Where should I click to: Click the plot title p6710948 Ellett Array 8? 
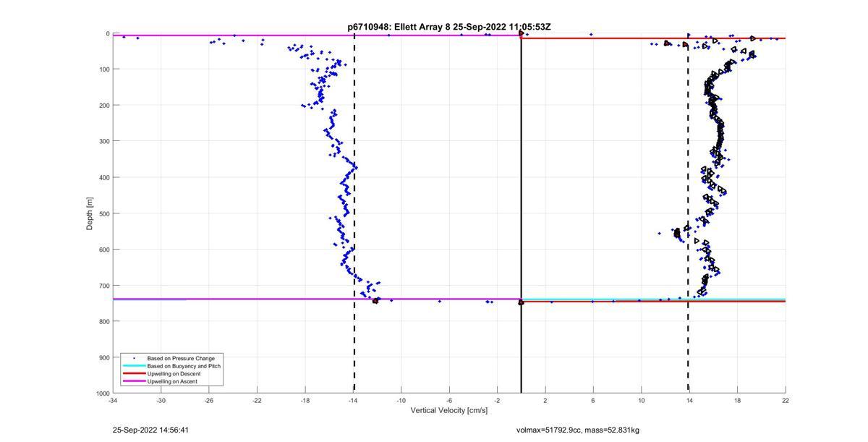[449, 27]
